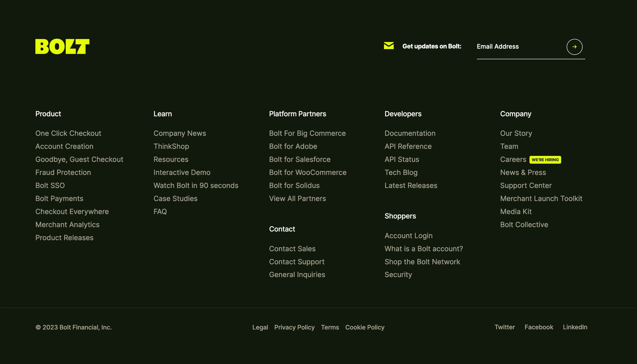
Task: Open the One Click Checkout page
Action: (68, 133)
